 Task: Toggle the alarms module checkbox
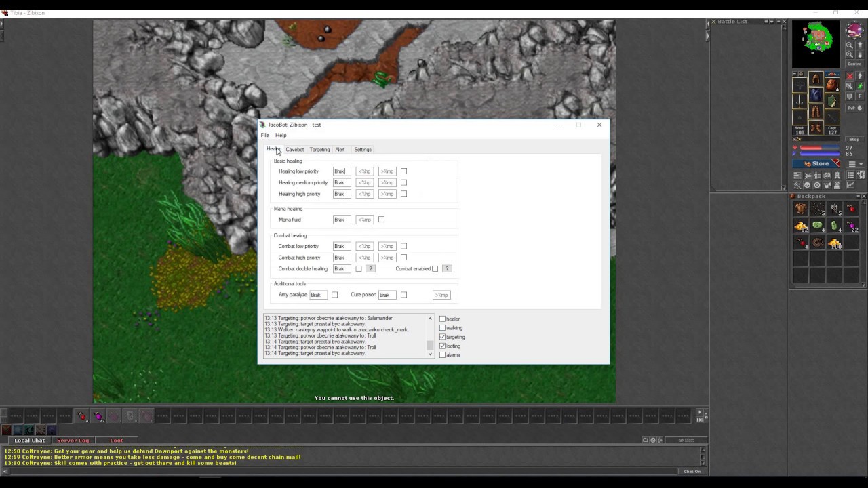click(443, 355)
